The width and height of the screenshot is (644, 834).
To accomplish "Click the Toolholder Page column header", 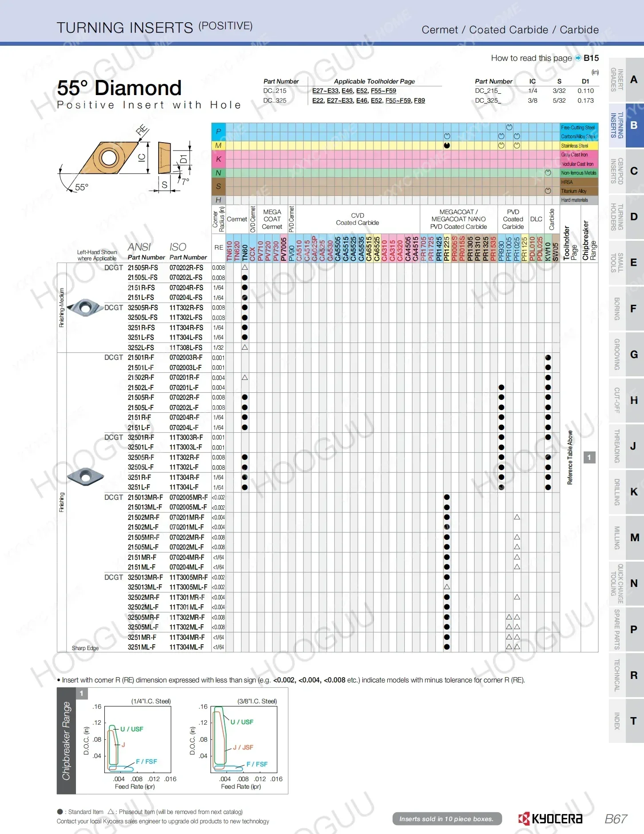I will (x=570, y=243).
